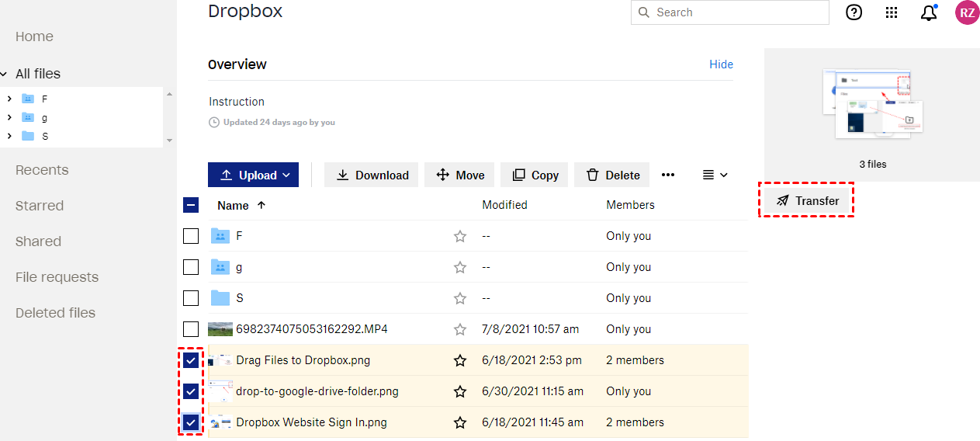
Task: Click the RZ account avatar
Action: (x=966, y=12)
